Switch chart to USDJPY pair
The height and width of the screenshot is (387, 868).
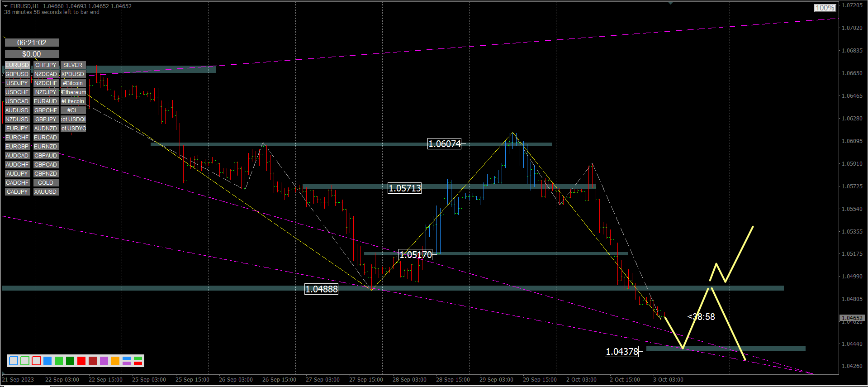tap(17, 83)
